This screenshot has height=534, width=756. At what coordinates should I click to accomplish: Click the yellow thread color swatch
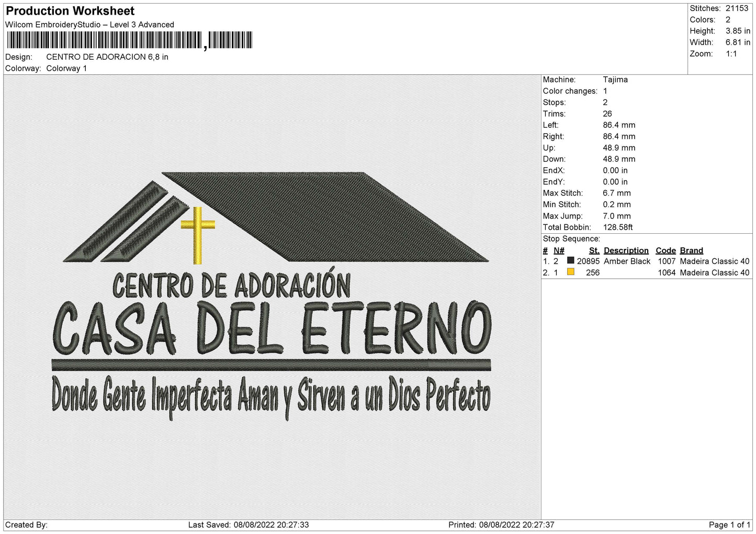tap(570, 272)
